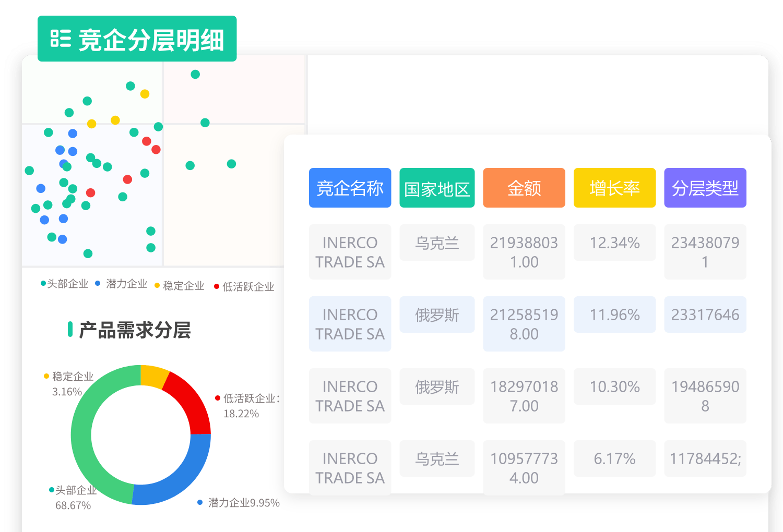Viewport: 783px width, 532px height.
Task: Click the 竞企分层明细 title banner
Action: point(137,39)
